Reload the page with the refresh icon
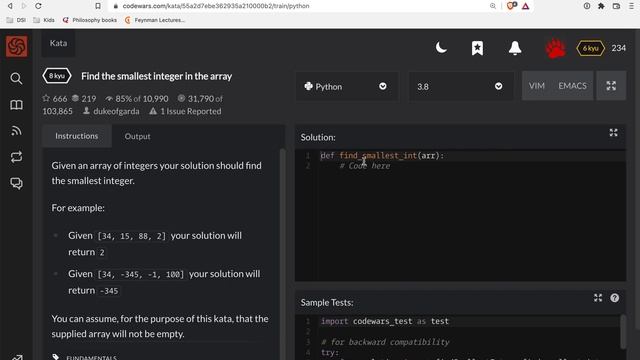The image size is (640, 360). coord(38,6)
